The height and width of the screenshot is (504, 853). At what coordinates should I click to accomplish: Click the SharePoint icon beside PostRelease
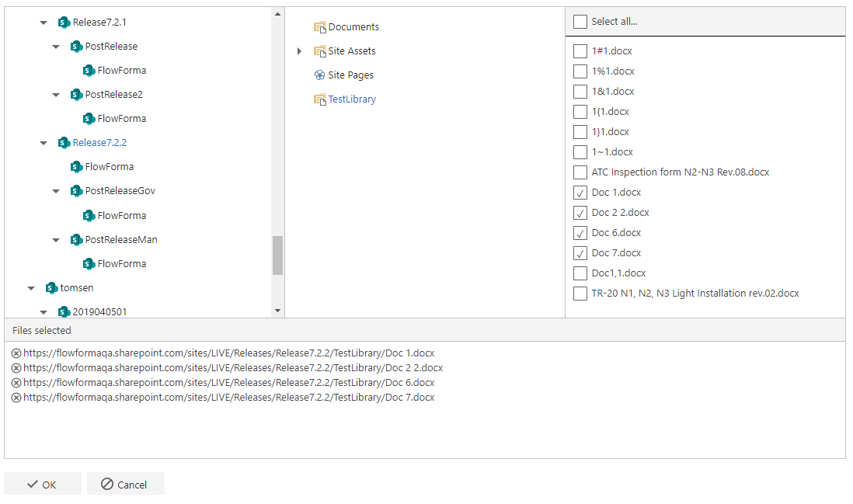tap(77, 47)
